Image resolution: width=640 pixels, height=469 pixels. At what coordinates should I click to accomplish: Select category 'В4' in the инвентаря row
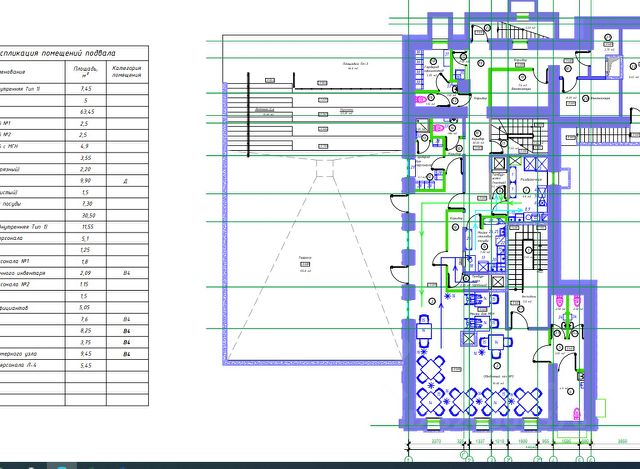coord(127,273)
